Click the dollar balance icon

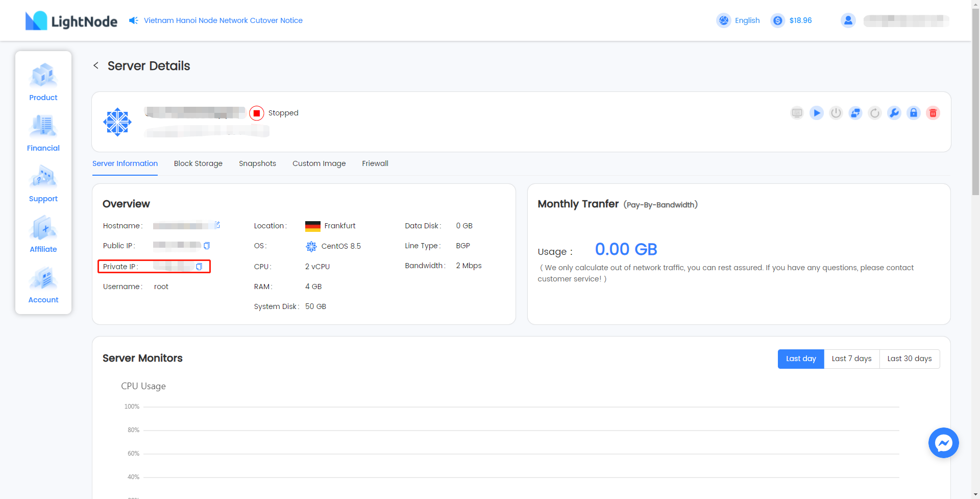point(778,20)
